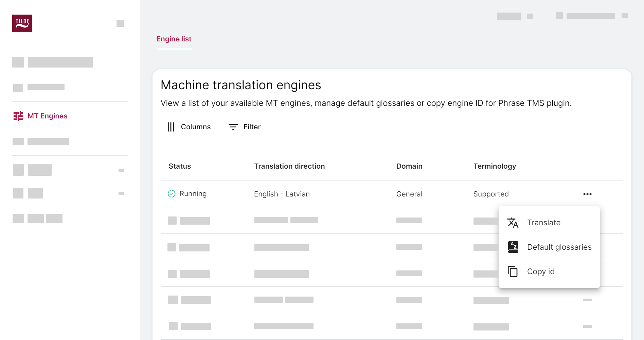
Task: Click the Running status check icon
Action: tap(172, 194)
